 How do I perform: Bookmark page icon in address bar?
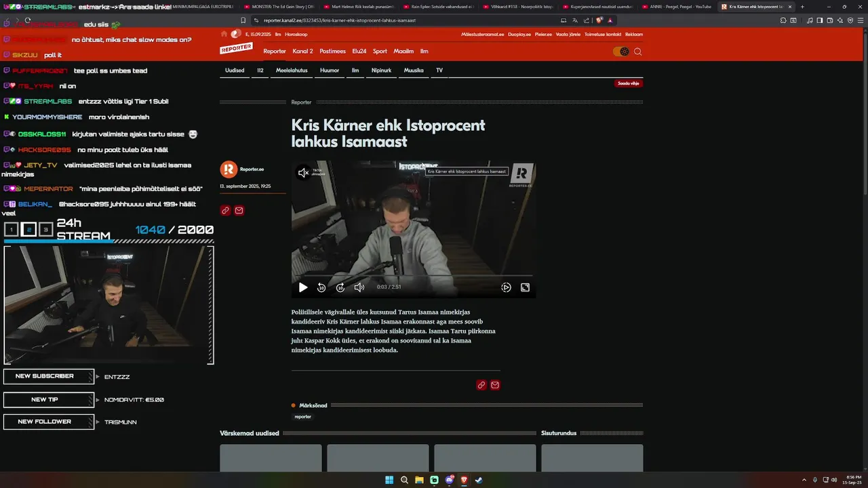click(243, 20)
